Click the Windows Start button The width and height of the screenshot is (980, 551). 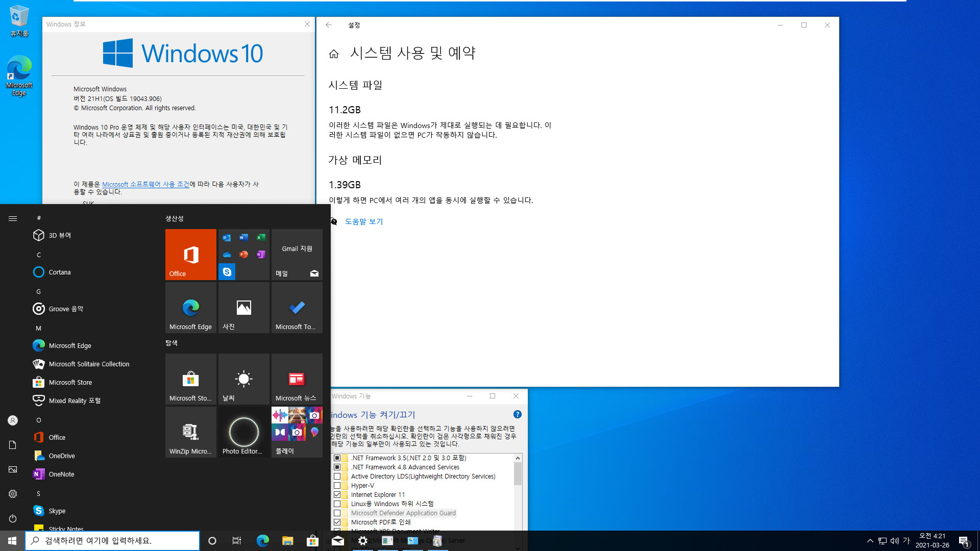(12, 540)
